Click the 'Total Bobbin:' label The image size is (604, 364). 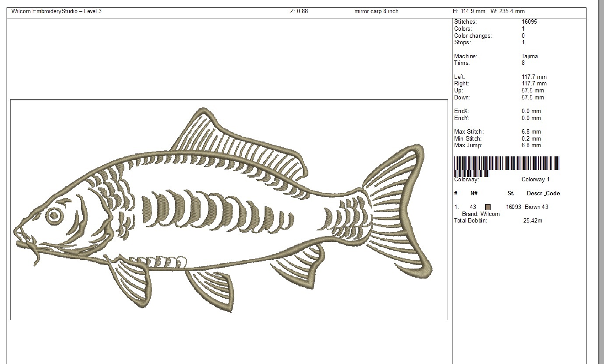[471, 221]
